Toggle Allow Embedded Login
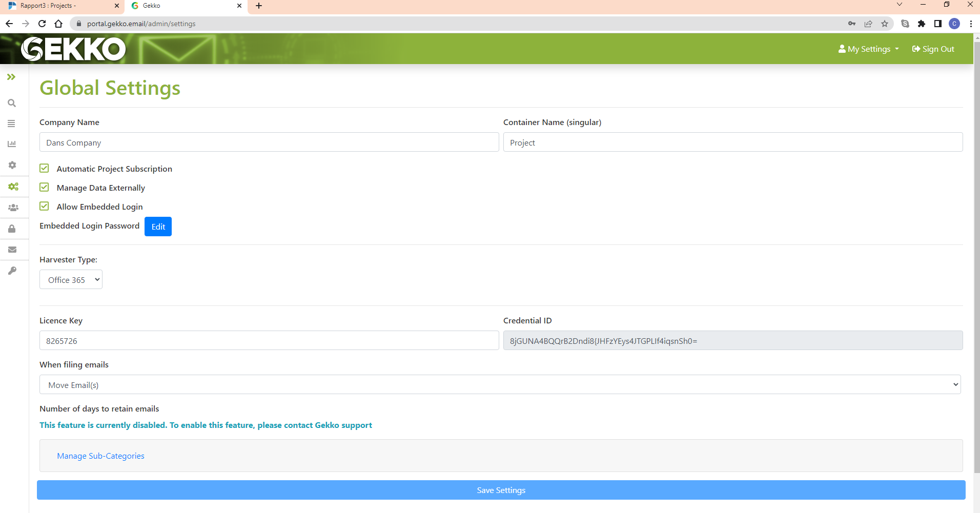This screenshot has width=980, height=513. (44, 206)
